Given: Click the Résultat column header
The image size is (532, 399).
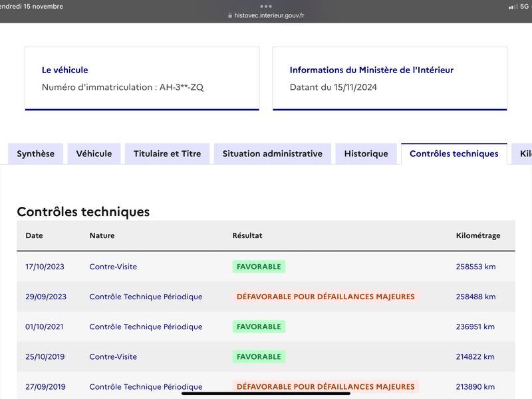Looking at the screenshot, I should [x=247, y=235].
